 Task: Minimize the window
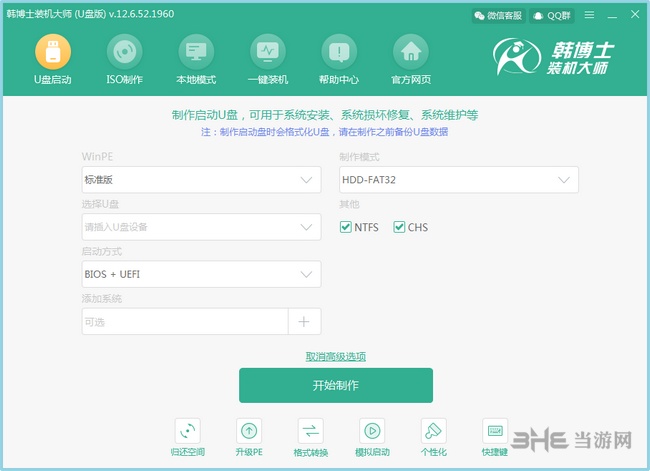pos(612,15)
